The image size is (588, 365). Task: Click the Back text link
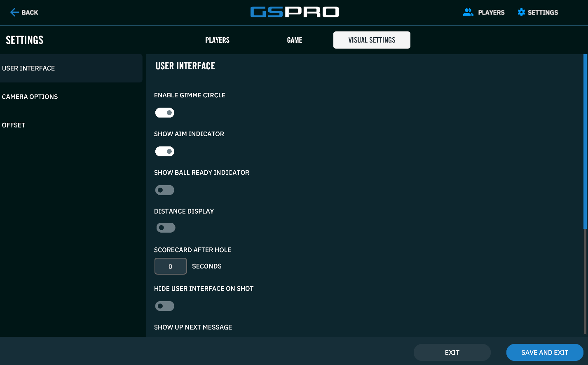coord(30,12)
